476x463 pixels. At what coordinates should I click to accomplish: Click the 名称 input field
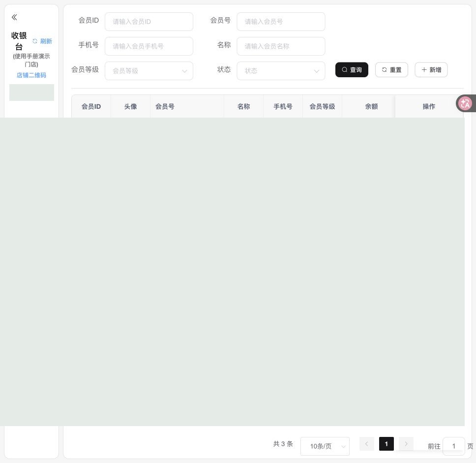[281, 46]
